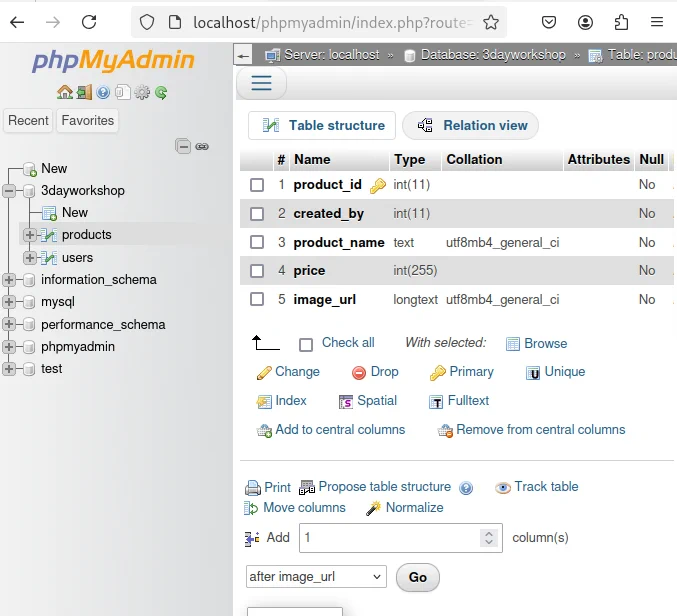
Task: Open the Favorites tables tab
Action: [x=88, y=120]
